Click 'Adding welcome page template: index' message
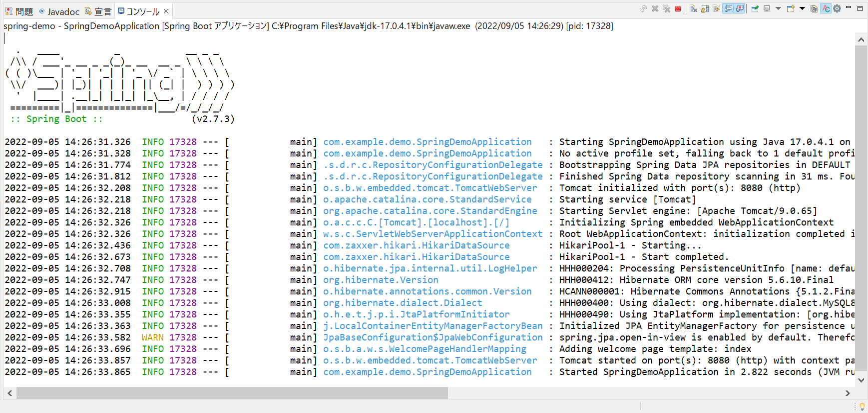The image size is (868, 413). click(655, 349)
